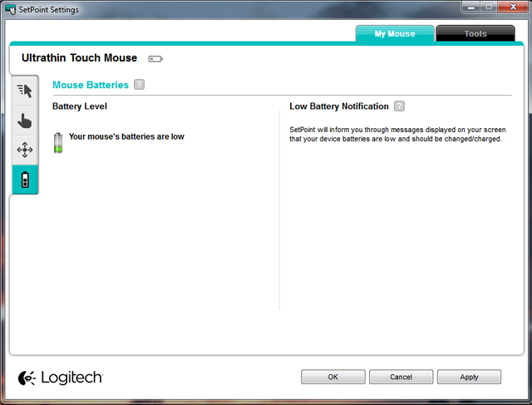The height and width of the screenshot is (405, 532).
Task: Open the touch gestures hand icon
Action: [x=25, y=121]
